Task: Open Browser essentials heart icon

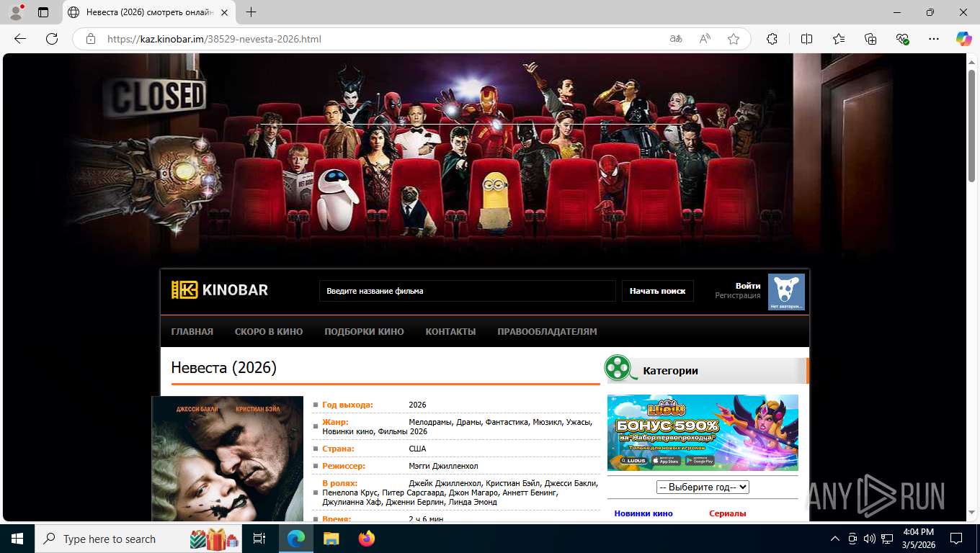Action: (x=902, y=39)
